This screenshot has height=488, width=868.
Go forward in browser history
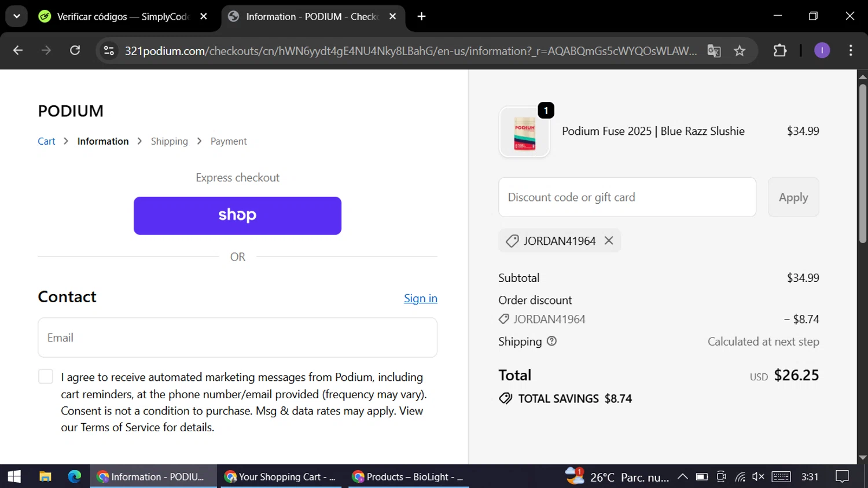(x=46, y=50)
